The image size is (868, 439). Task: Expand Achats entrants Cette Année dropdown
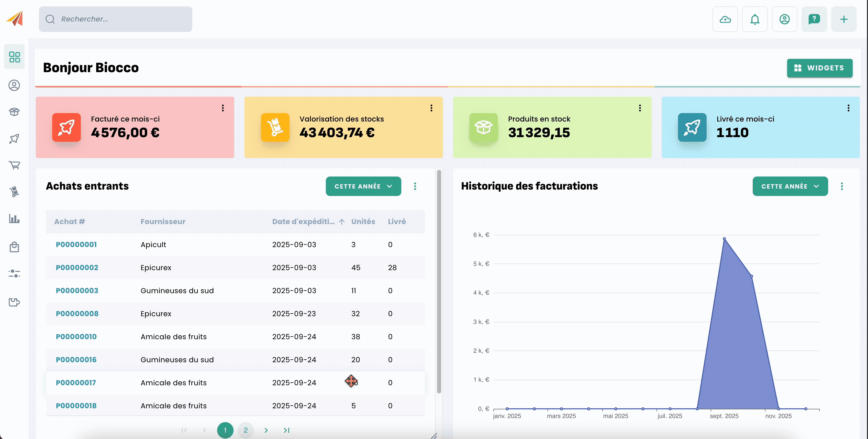[x=363, y=186]
